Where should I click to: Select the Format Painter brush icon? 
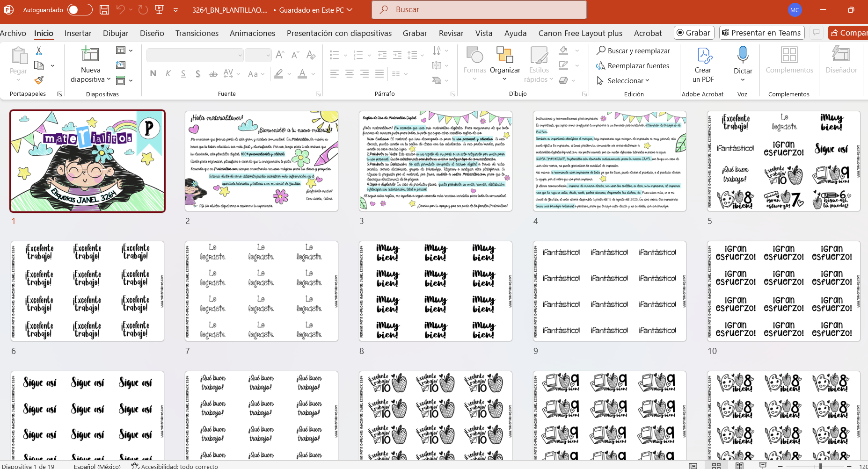[39, 80]
